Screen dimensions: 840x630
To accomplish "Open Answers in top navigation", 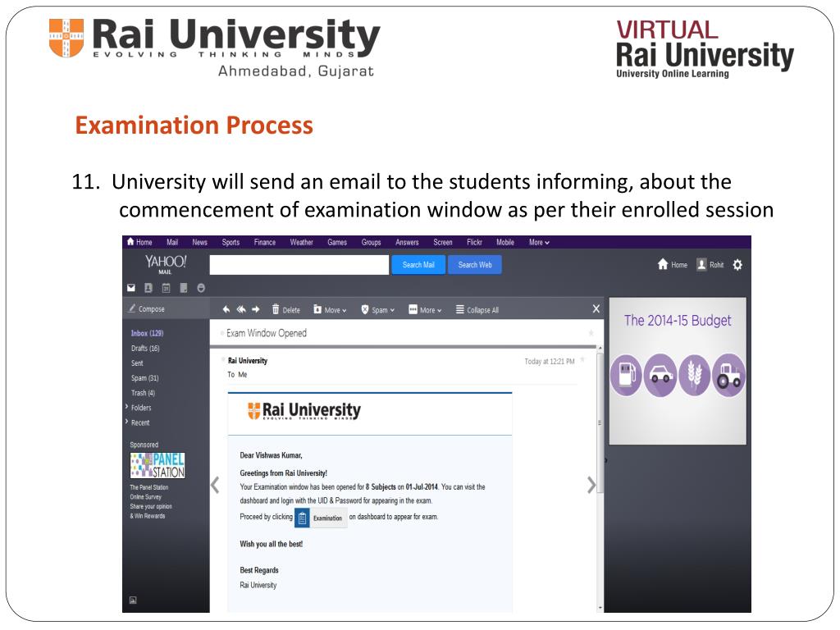I will coord(407,242).
